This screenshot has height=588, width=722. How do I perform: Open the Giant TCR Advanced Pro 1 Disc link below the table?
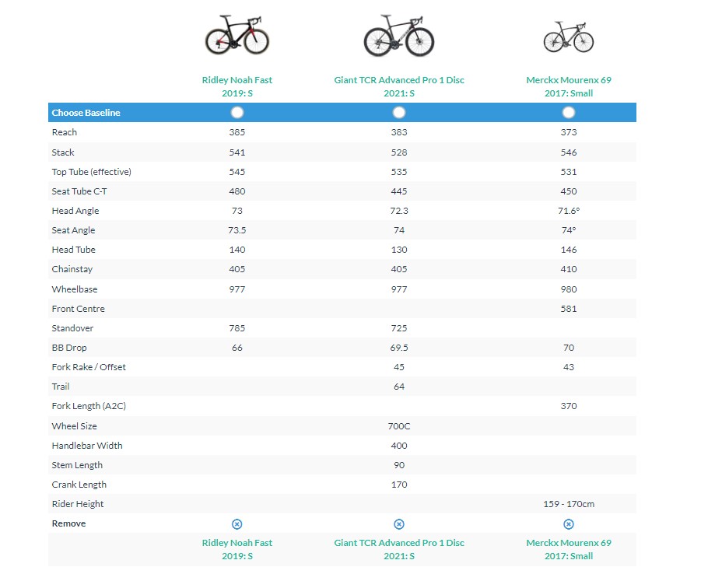pyautogui.click(x=399, y=549)
